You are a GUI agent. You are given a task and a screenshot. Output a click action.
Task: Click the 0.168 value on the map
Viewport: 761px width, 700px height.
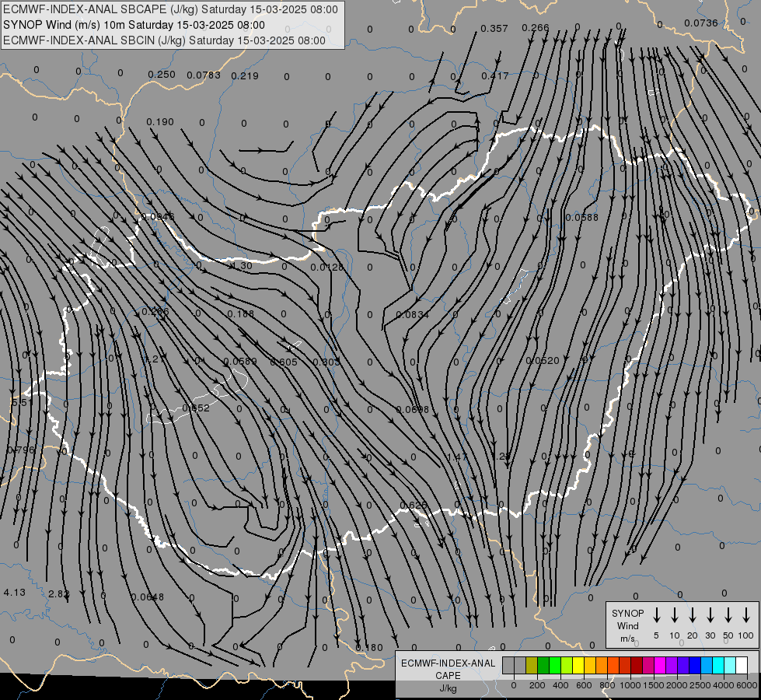241,313
